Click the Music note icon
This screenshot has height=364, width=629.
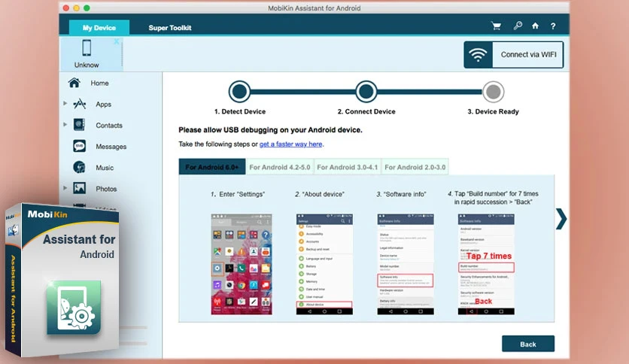click(x=79, y=167)
